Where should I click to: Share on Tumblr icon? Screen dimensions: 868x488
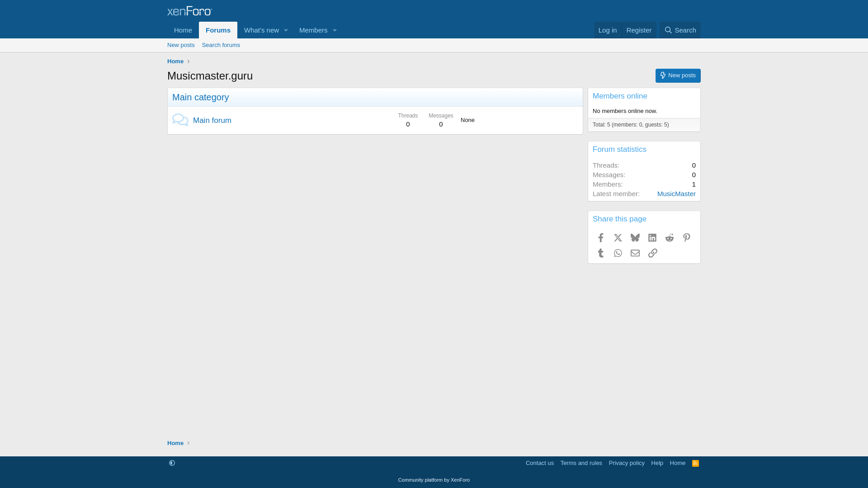coord(601,253)
